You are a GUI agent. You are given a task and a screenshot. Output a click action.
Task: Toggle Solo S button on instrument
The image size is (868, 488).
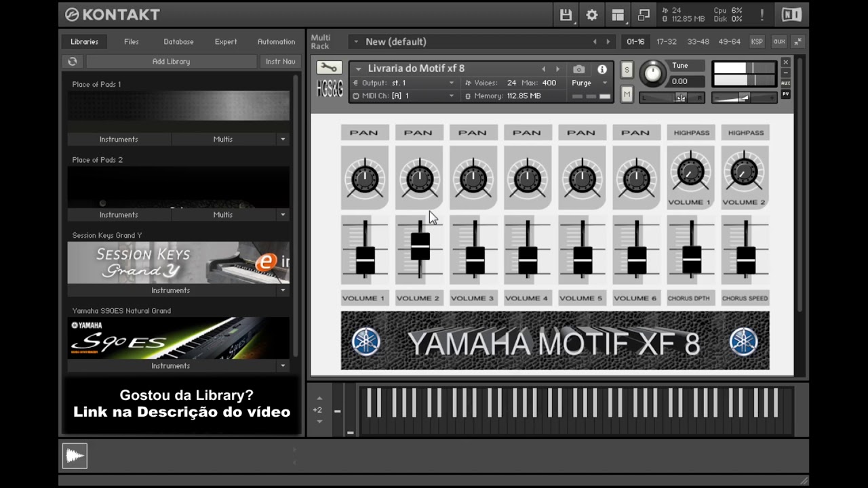click(x=627, y=70)
